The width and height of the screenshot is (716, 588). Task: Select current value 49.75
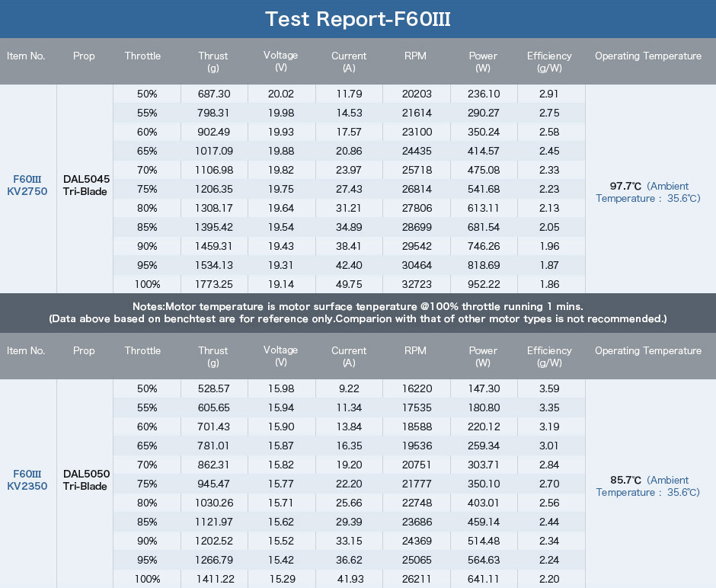[349, 284]
